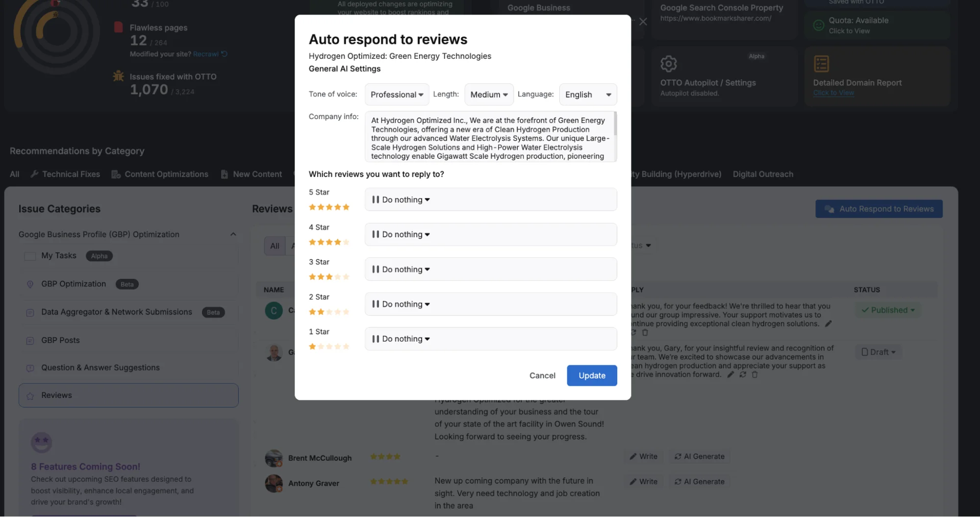
Task: Click the Quota Available smiley icon
Action: [x=818, y=25]
